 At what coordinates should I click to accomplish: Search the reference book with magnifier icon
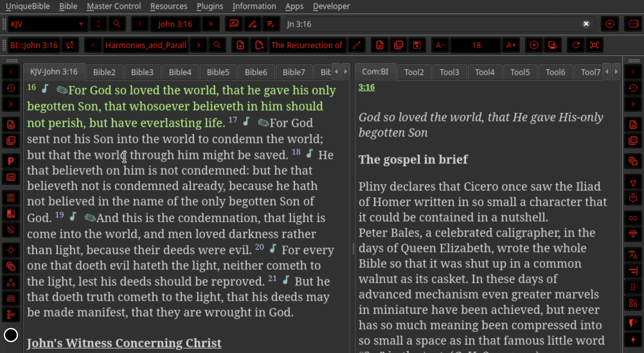(x=217, y=45)
